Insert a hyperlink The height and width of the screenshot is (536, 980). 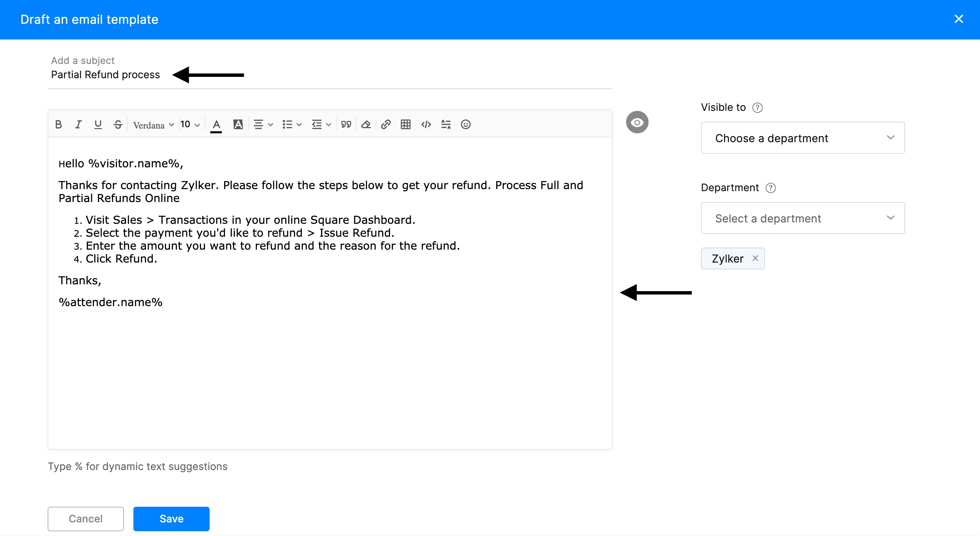(386, 124)
